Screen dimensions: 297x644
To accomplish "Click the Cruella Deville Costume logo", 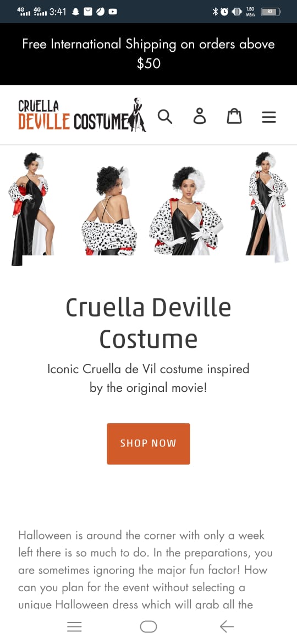I will click(82, 115).
